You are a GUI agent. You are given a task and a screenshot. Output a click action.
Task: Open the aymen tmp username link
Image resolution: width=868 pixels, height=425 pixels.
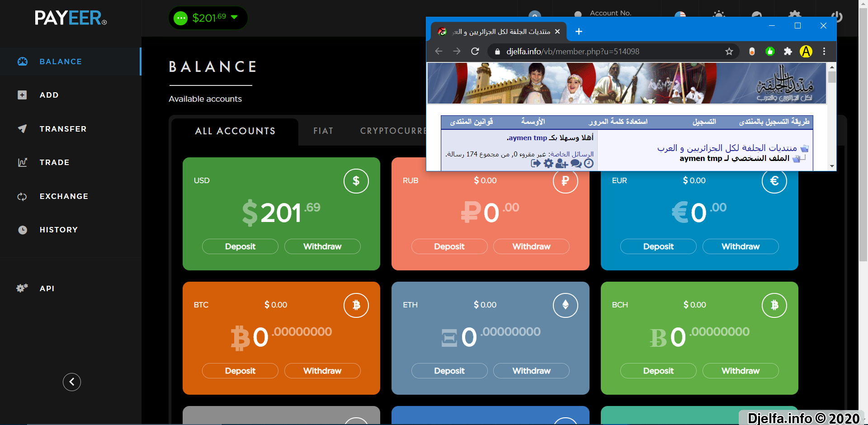(528, 138)
